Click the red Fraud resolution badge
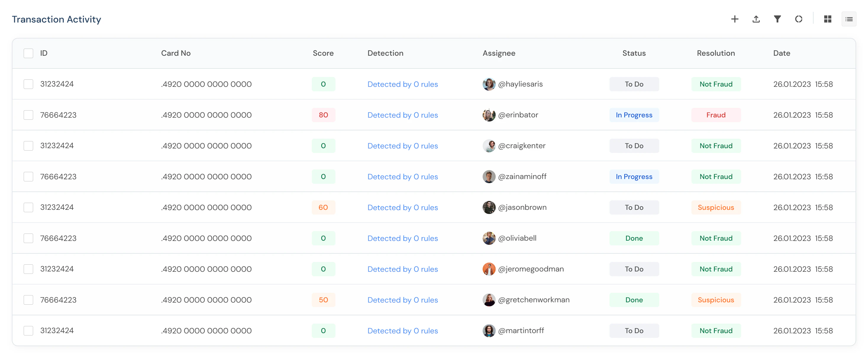The height and width of the screenshot is (358, 868). [x=716, y=115]
